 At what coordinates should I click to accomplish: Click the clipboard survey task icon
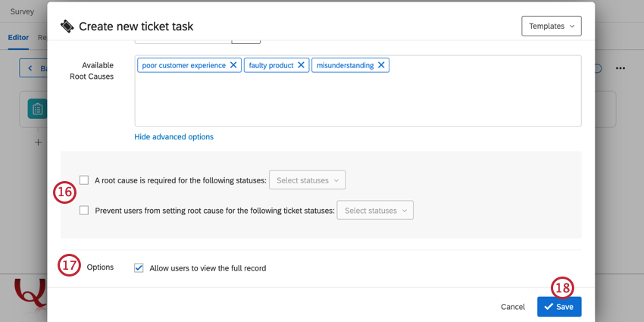pos(37,109)
